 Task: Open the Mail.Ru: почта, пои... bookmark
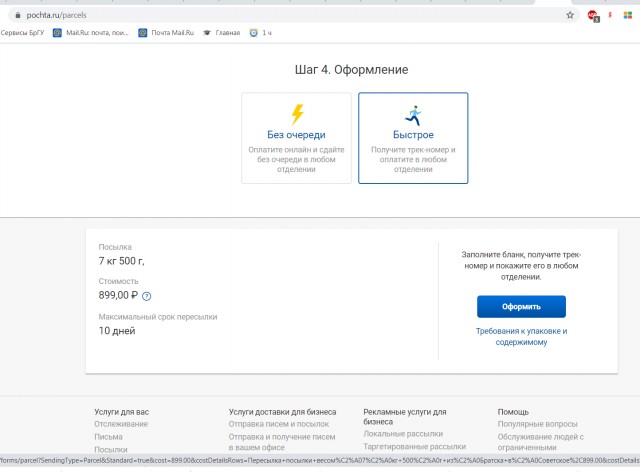pyautogui.click(x=91, y=33)
